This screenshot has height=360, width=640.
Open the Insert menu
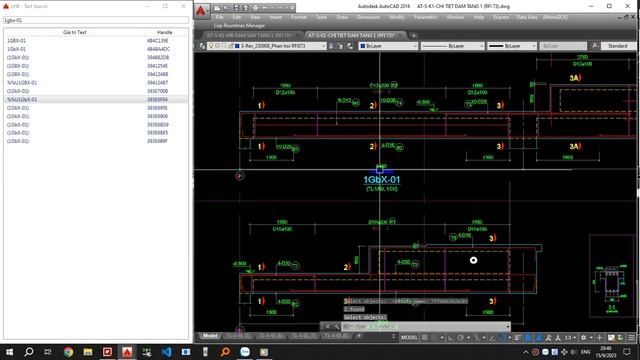[276, 17]
